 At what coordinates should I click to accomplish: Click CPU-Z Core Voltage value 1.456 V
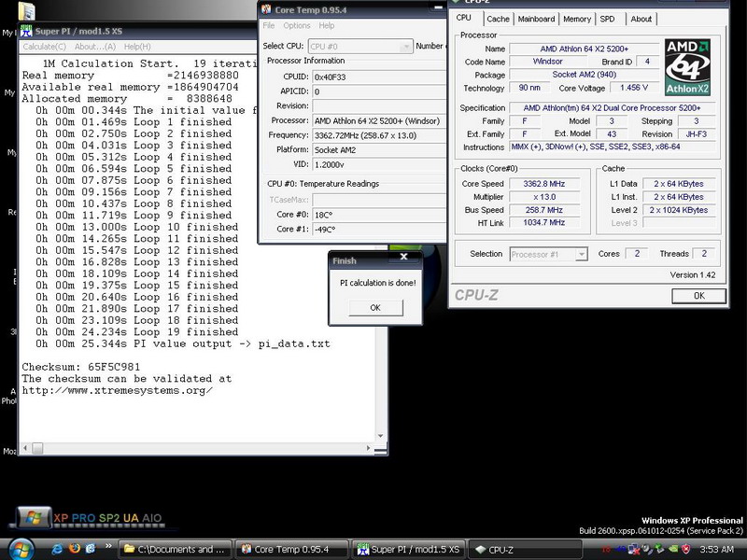pos(634,88)
